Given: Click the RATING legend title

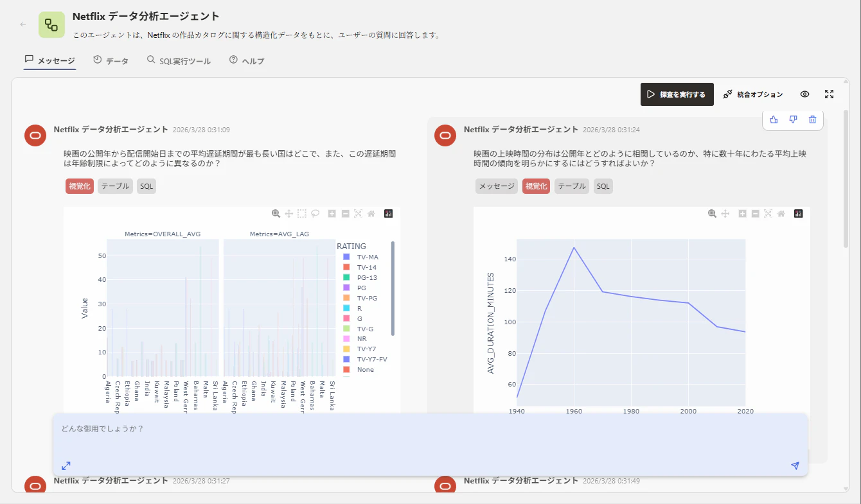Looking at the screenshot, I should click(351, 246).
